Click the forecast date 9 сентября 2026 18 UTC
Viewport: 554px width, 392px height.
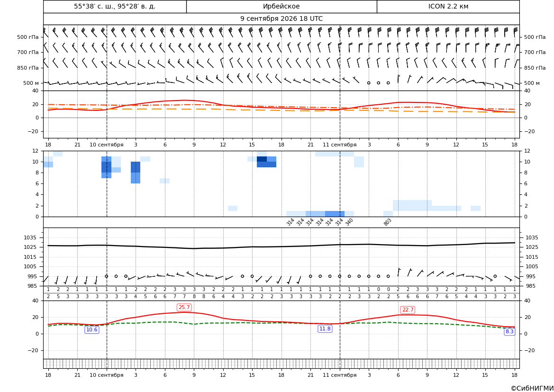[x=281, y=19]
